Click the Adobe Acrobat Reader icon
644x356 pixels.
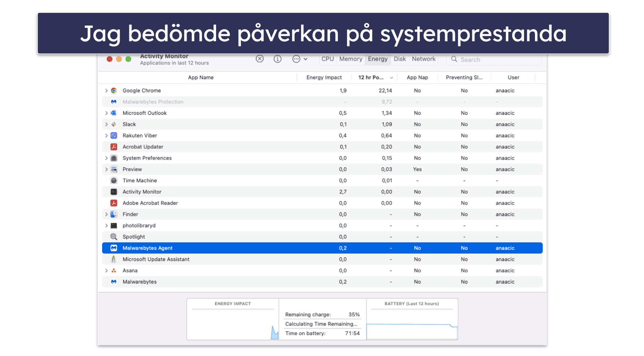pyautogui.click(x=114, y=203)
